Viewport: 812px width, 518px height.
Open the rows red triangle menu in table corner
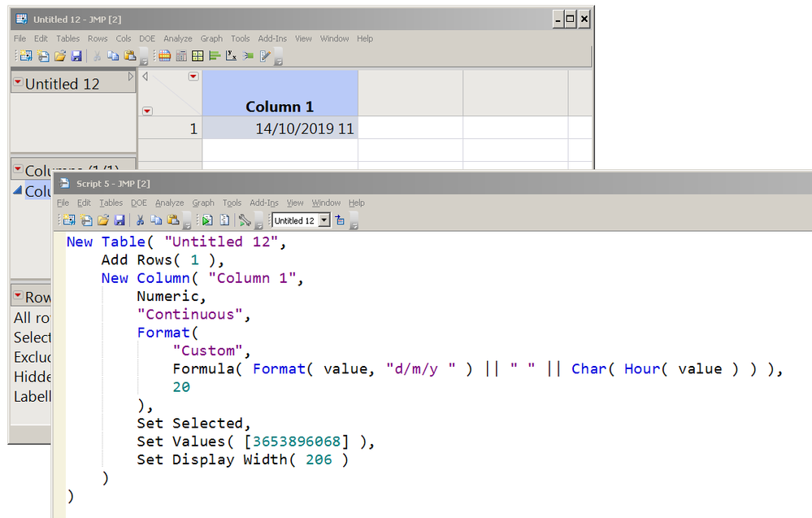click(x=147, y=111)
